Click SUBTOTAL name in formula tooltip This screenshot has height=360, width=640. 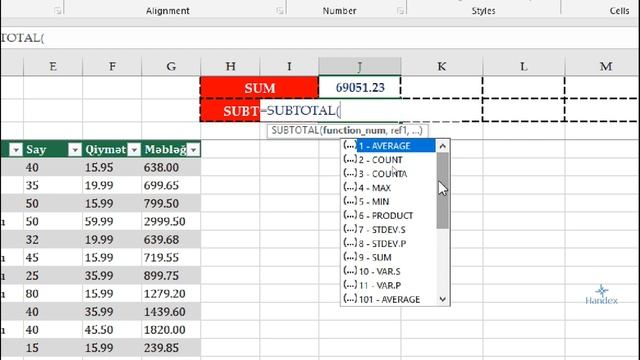(295, 131)
